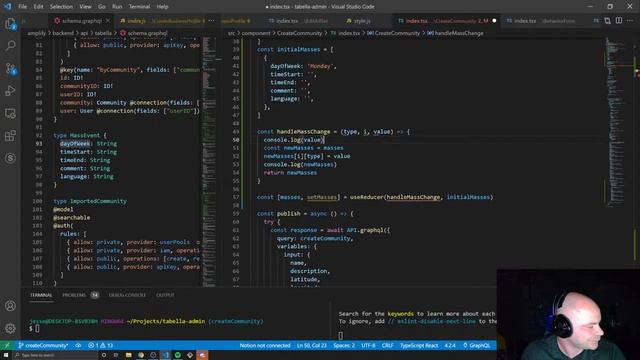Click breadcrumb 'CreateCommunity' folder in right editor
The height and width of the screenshot is (360, 640).
(x=299, y=33)
